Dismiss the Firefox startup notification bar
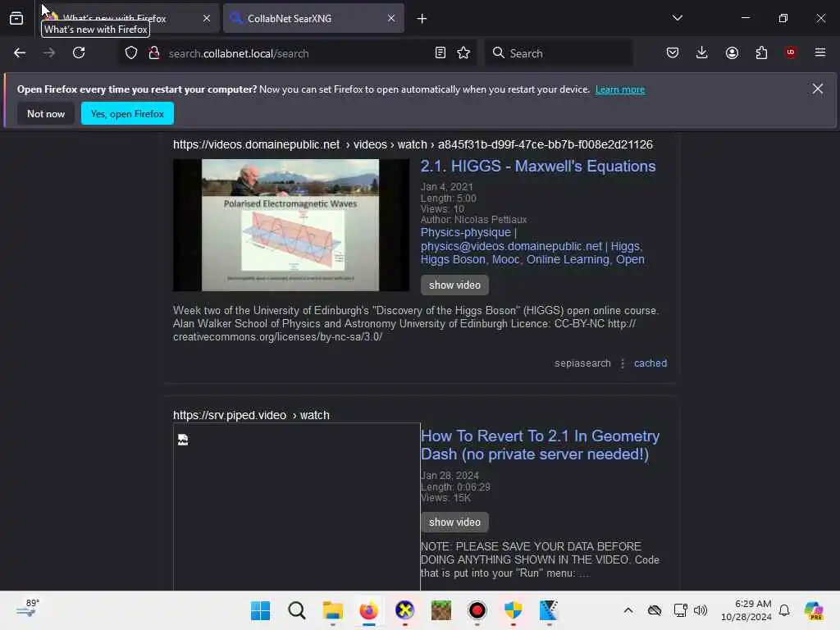Screen dimensions: 840x630 point(818,89)
